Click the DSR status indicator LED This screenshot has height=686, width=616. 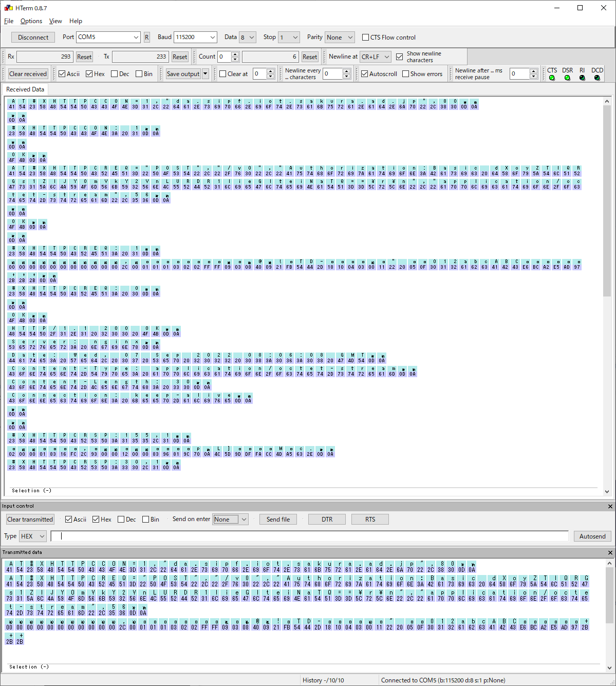567,78
